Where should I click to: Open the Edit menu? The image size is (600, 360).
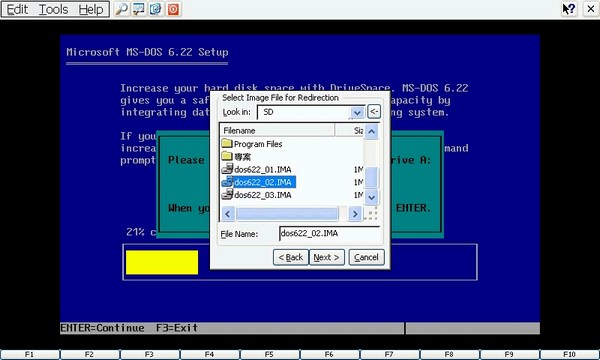17,9
